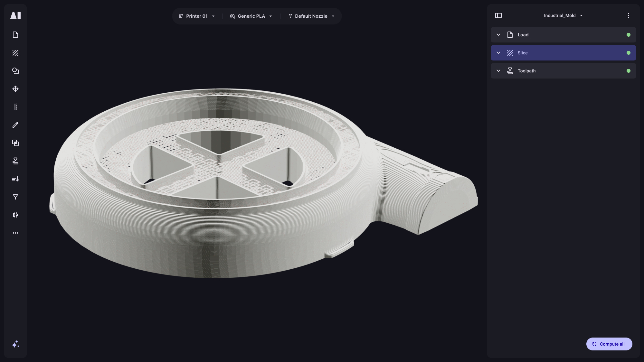Open the Printer 01 dropdown
The width and height of the screenshot is (644, 362).
(x=197, y=16)
